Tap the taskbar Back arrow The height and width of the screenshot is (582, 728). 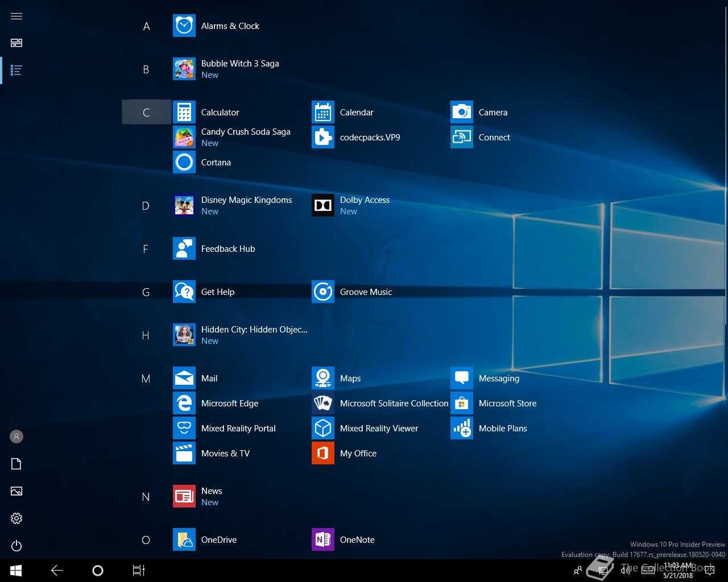point(57,571)
